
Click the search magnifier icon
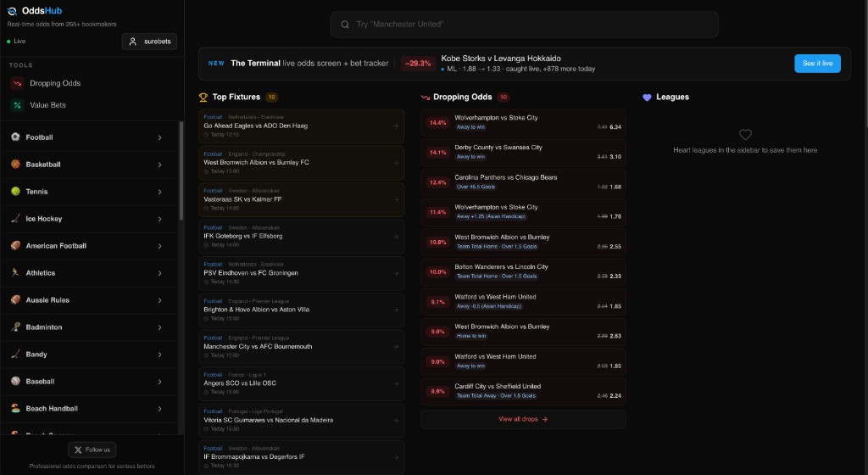pyautogui.click(x=345, y=25)
